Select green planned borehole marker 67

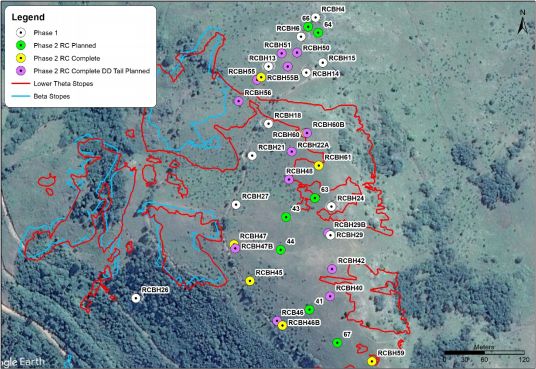337,343
